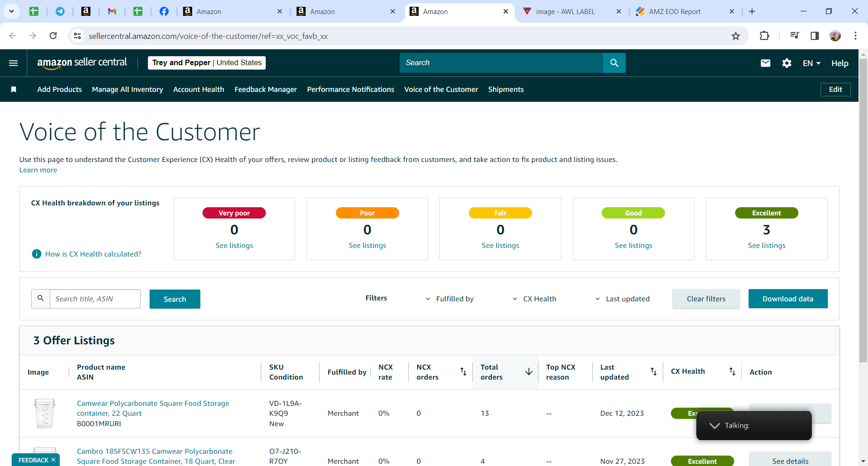868x466 pixels.
Task: Open Performance Notifications
Action: [350, 90]
